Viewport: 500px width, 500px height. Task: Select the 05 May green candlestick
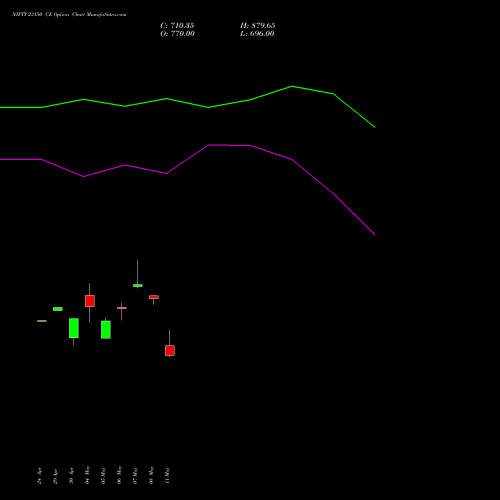(x=106, y=330)
